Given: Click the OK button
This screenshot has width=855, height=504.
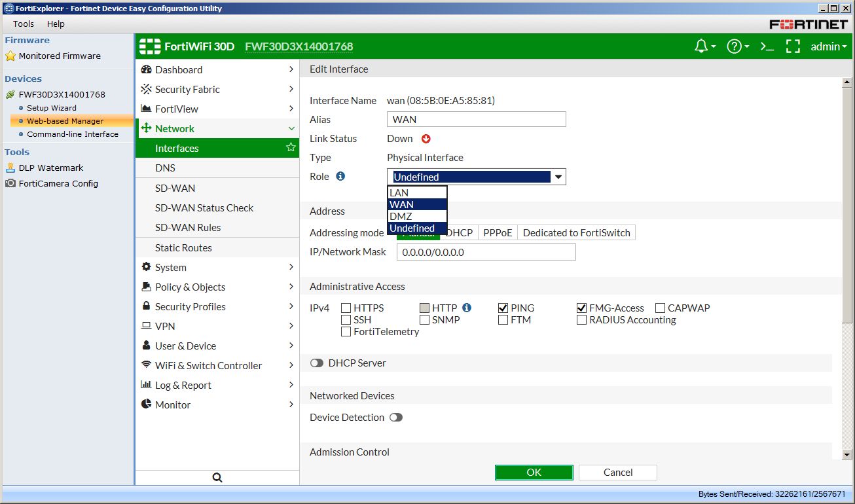Looking at the screenshot, I should [x=534, y=473].
